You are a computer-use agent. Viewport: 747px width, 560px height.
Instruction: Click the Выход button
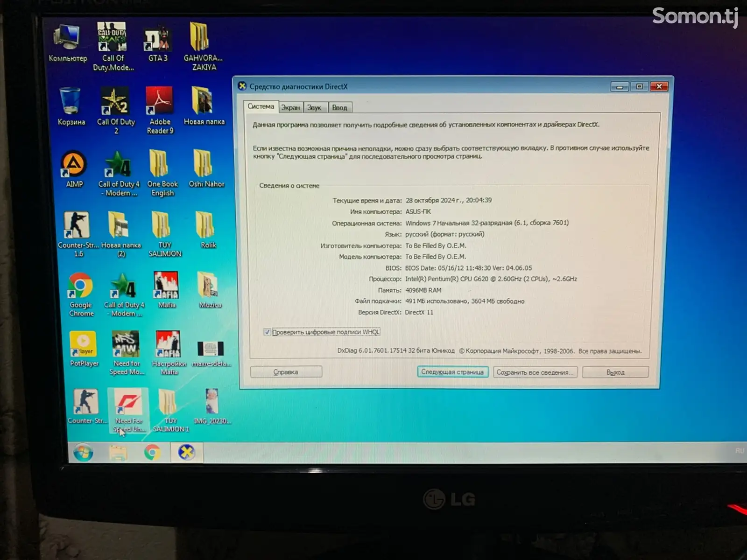point(615,372)
